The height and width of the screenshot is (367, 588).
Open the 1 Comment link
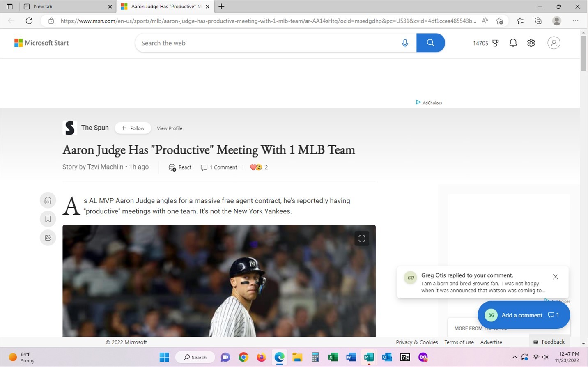[x=218, y=167]
